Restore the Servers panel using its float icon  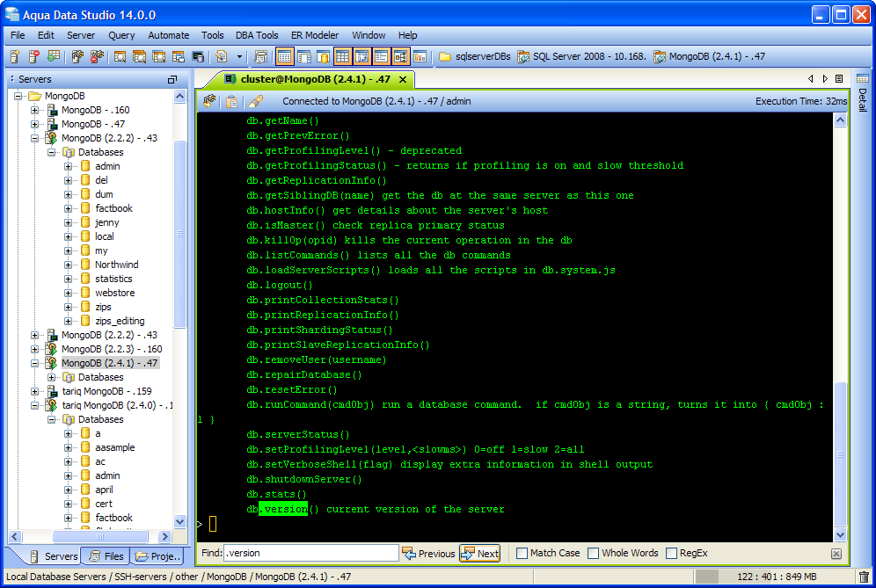tap(172, 79)
